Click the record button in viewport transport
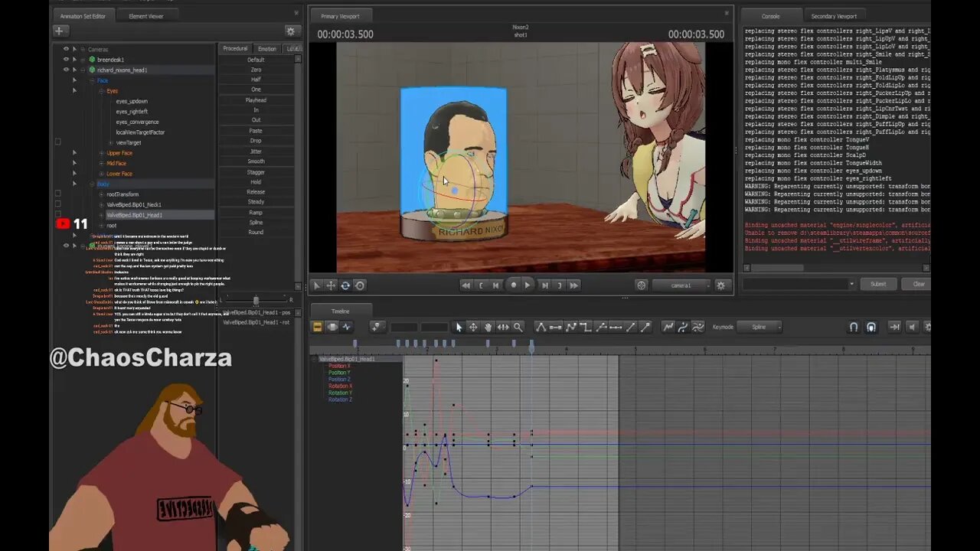Image resolution: width=980 pixels, height=551 pixels. 514,285
